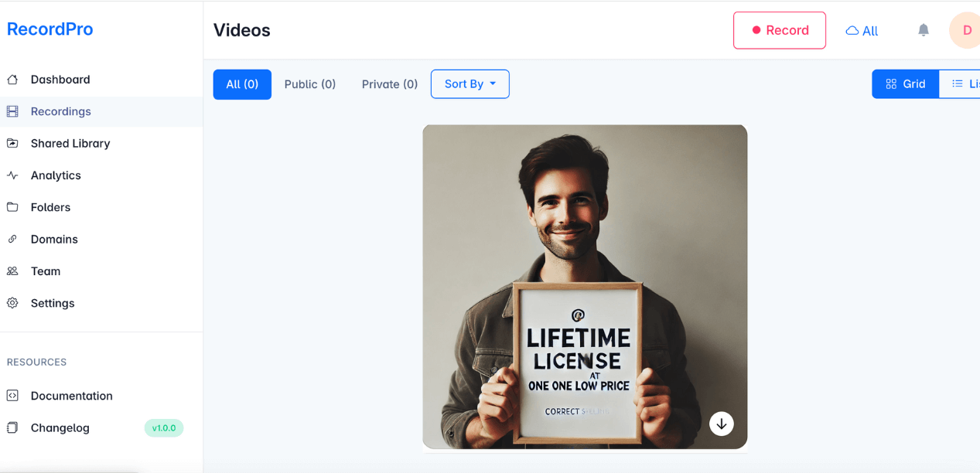Click the download arrow on the image
The height and width of the screenshot is (473, 980).
tap(721, 424)
